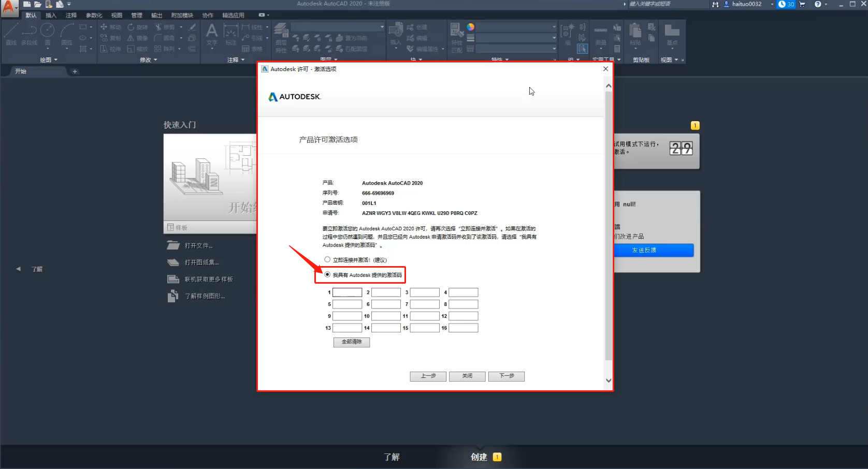Click the Trim (修剪) tool
Viewport: 868px width, 469px height.
[x=165, y=27]
